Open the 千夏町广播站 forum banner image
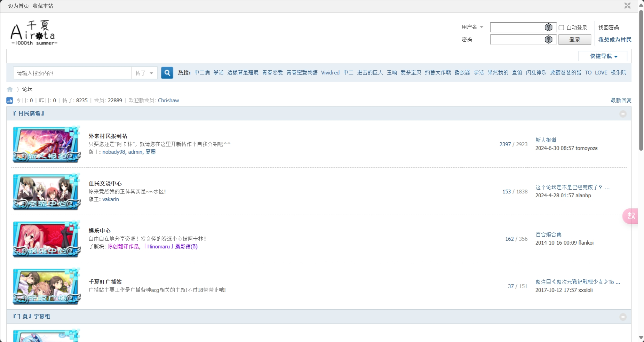Image resolution: width=644 pixels, height=342 pixels. (x=47, y=286)
